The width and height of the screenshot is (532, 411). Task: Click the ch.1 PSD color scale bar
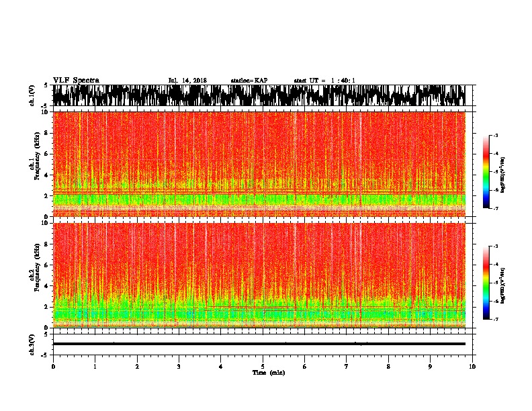486,172
